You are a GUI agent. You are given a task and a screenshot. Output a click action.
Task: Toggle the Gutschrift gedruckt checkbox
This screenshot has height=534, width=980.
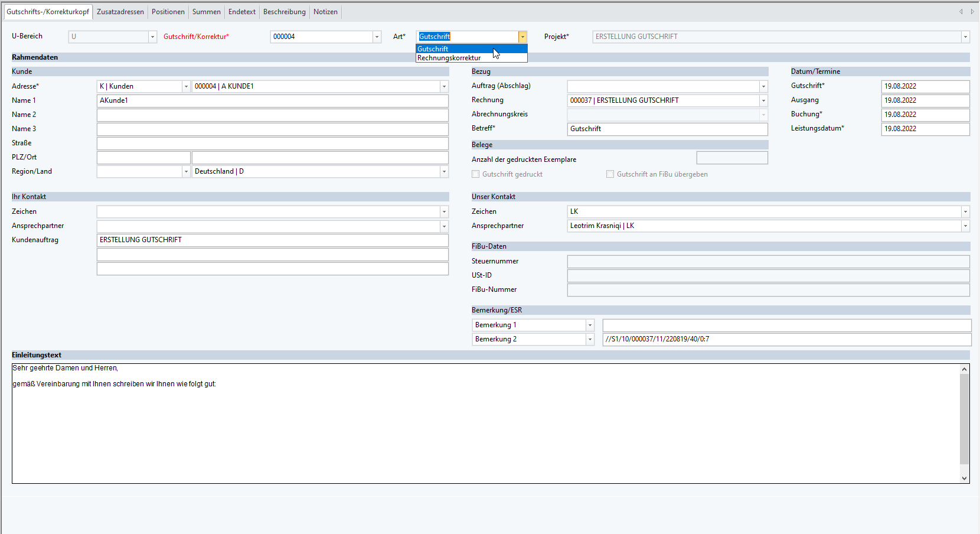(476, 174)
